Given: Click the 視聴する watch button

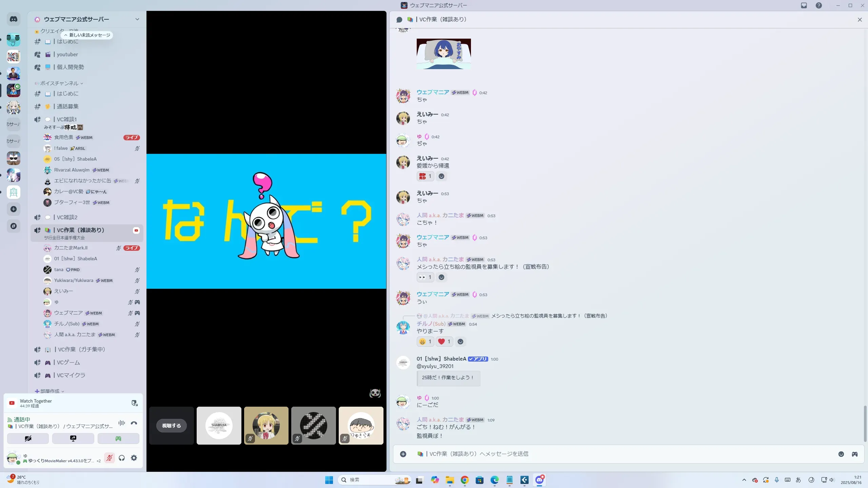Looking at the screenshot, I should pos(171,426).
